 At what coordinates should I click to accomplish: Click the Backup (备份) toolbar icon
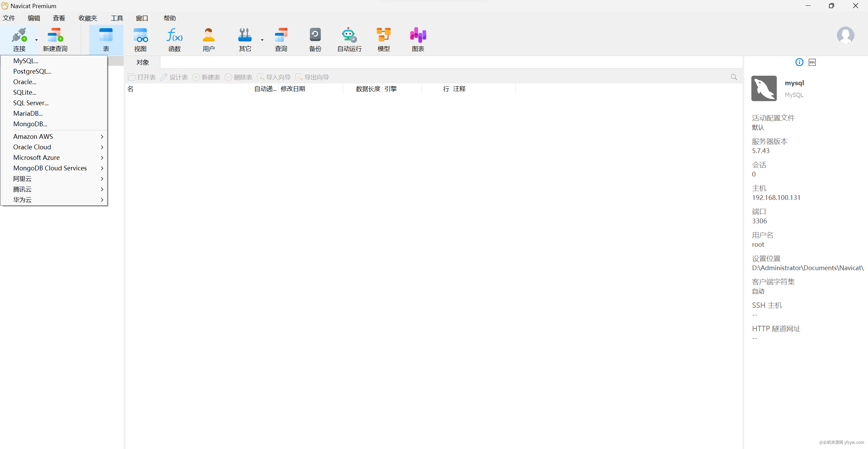click(x=315, y=35)
